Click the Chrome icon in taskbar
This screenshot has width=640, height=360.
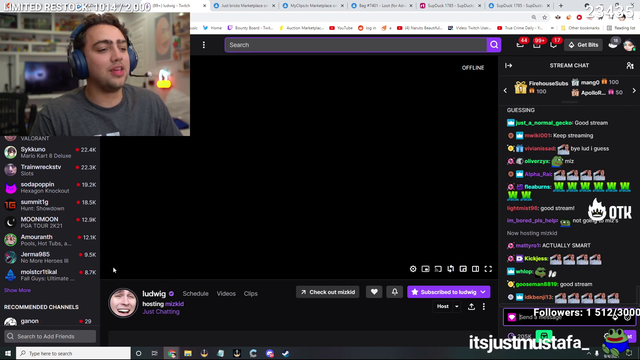pos(172,353)
